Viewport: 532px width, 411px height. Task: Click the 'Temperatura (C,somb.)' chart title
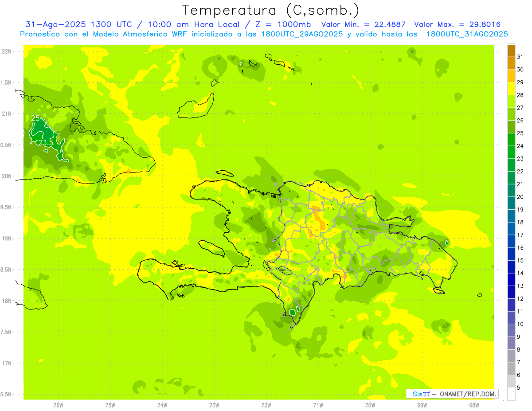point(271,10)
